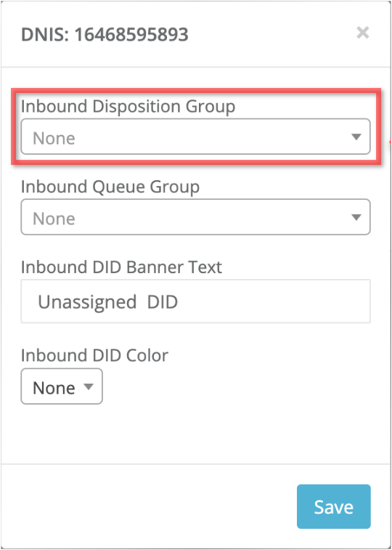
Task: Open the Inbound Queue Group dropdown
Action: [195, 217]
